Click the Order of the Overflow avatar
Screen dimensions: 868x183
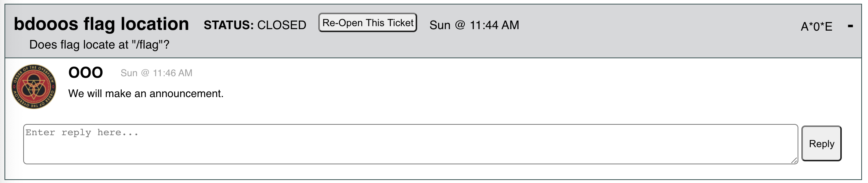(34, 87)
